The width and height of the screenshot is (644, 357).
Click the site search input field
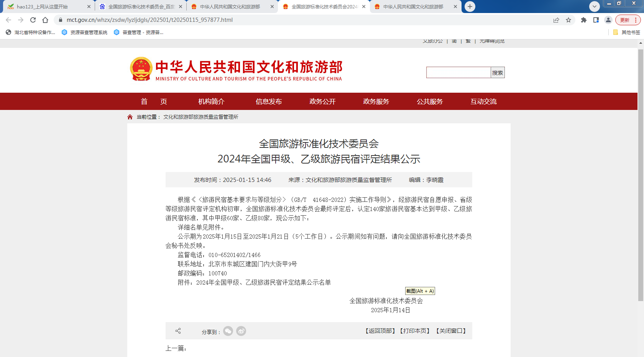(x=458, y=72)
